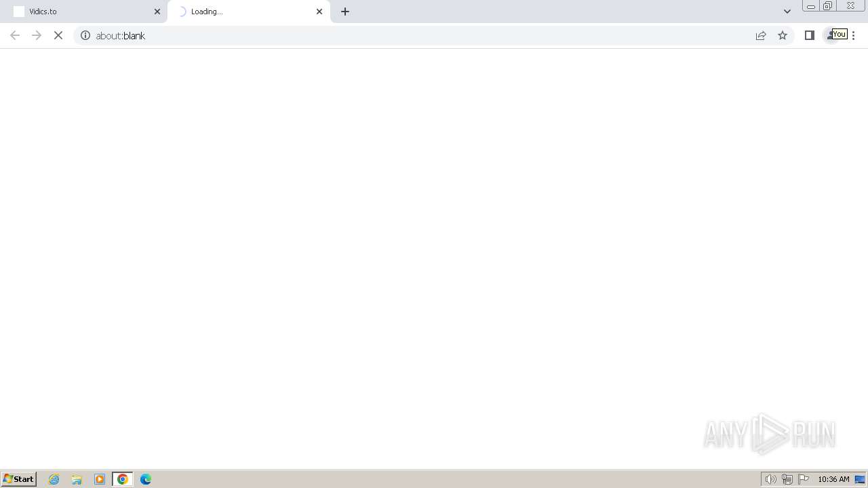The image size is (868, 488).
Task: Open Windows Explorer folder icon
Action: pyautogui.click(x=77, y=479)
